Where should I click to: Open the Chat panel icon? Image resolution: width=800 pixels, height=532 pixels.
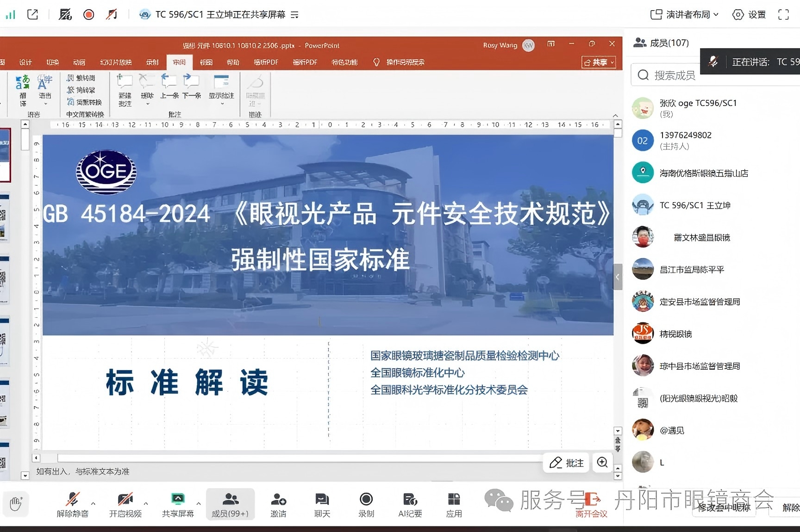pos(322,504)
